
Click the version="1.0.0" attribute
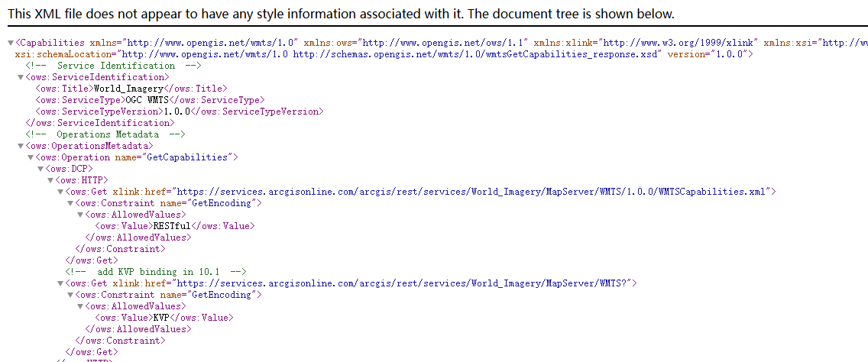(708, 54)
